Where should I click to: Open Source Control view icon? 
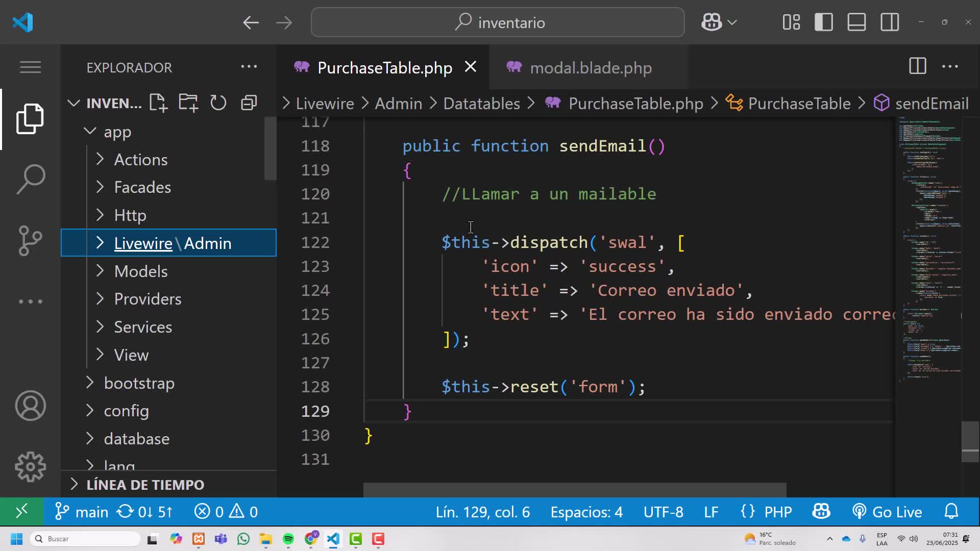(31, 240)
